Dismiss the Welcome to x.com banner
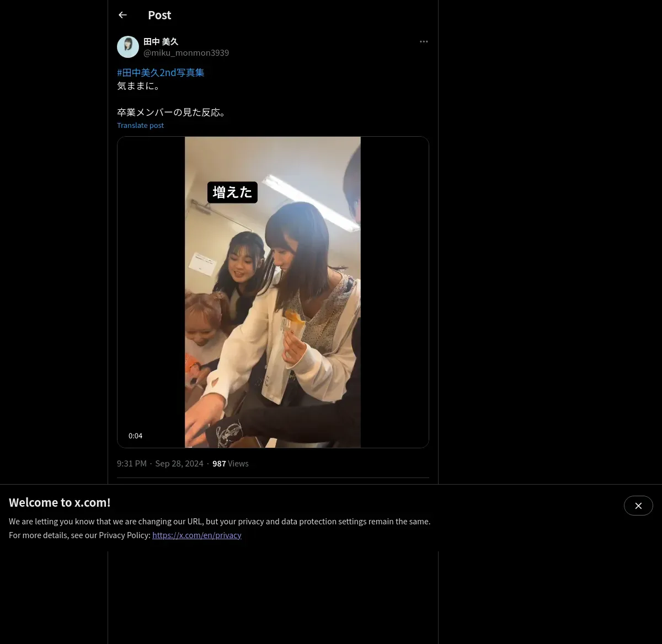 click(x=638, y=506)
